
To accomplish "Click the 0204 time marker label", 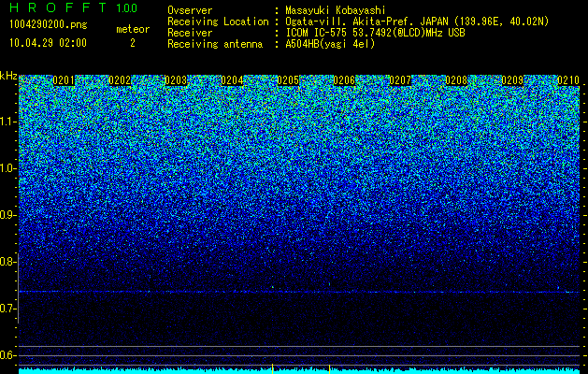I will point(232,80).
